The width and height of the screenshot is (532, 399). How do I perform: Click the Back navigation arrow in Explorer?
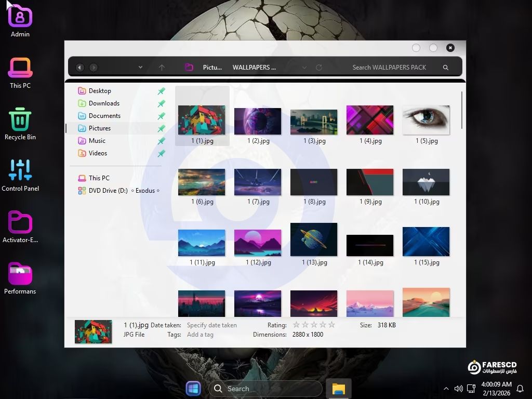(79, 68)
